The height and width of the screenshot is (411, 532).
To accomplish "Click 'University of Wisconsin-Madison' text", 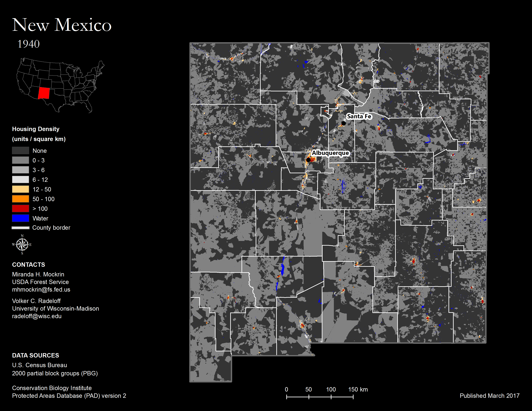I will (x=56, y=308).
